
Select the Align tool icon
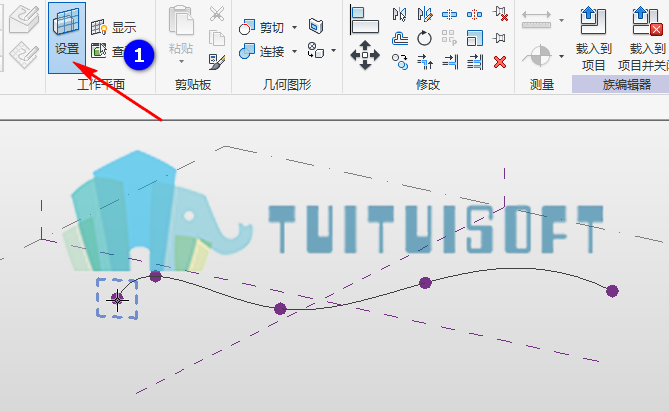tap(364, 20)
